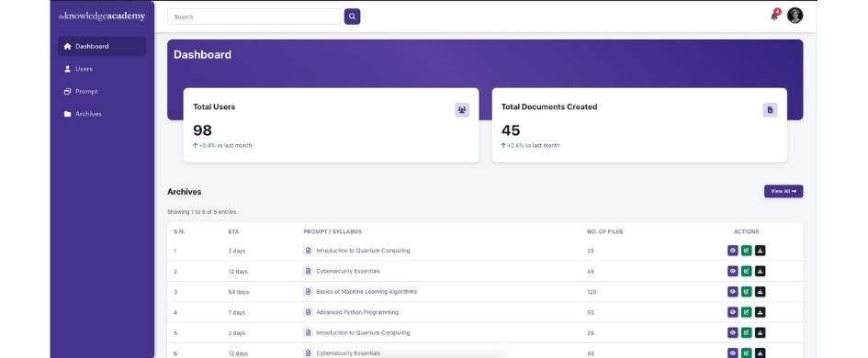Click the Total Documents Created file icon
The width and height of the screenshot is (868, 358).
(770, 110)
